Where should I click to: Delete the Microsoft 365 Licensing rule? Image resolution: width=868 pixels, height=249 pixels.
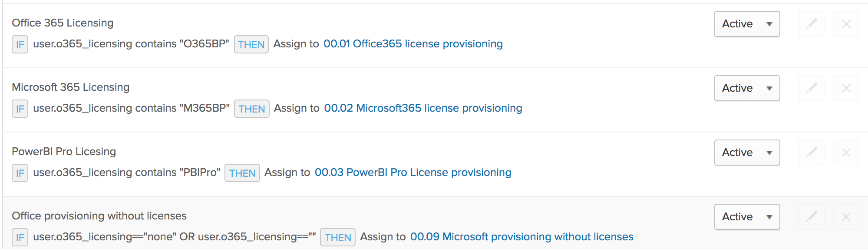[846, 88]
